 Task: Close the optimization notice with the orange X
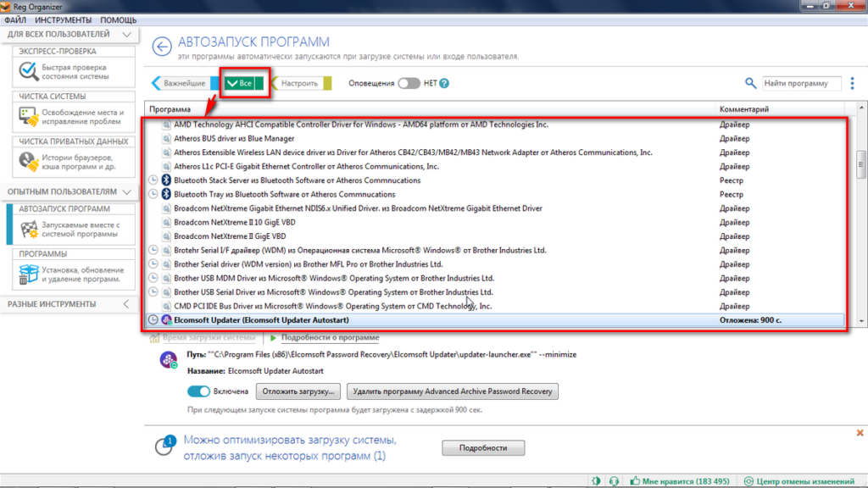(860, 433)
